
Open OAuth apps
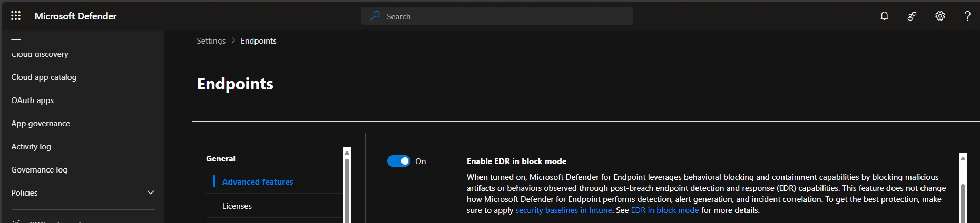tap(33, 100)
